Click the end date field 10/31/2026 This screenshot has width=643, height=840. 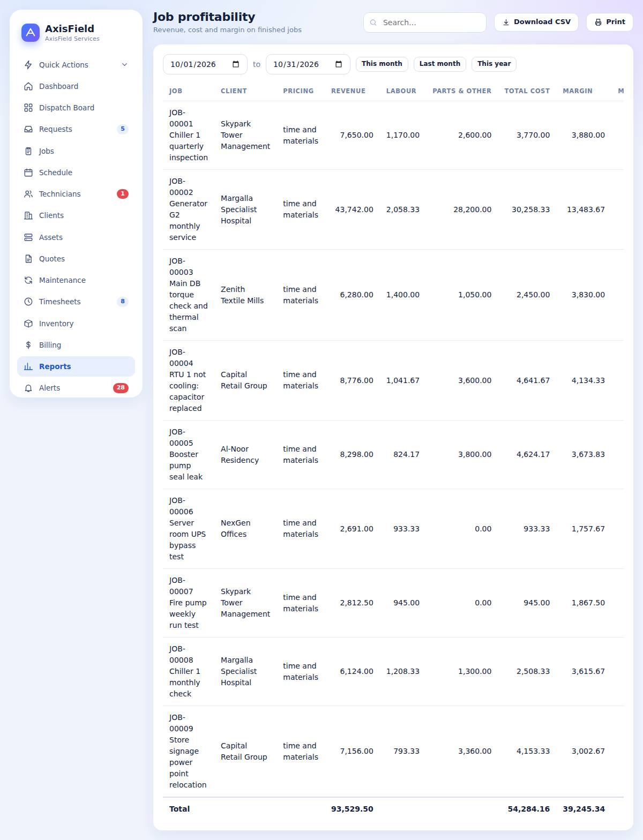(308, 64)
